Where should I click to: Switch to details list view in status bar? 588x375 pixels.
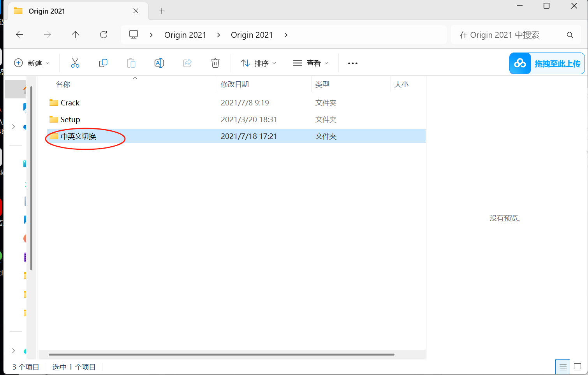pos(563,367)
